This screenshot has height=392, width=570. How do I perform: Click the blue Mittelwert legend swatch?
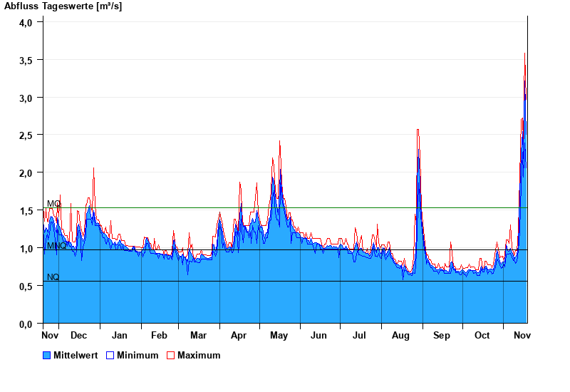tap(47, 355)
